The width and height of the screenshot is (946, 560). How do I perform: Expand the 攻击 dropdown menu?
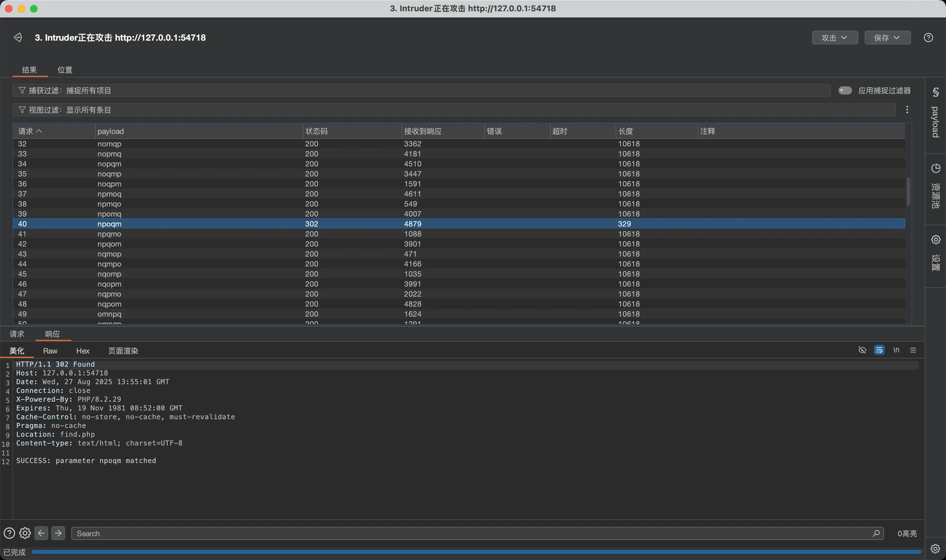pos(834,38)
